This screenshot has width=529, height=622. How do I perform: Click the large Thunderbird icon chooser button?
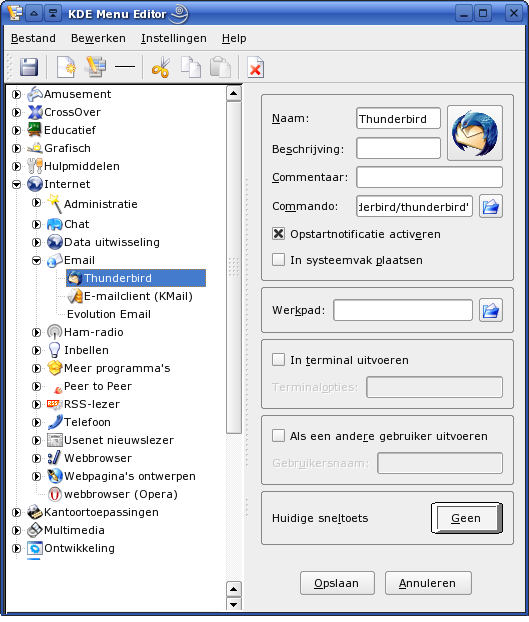(475, 133)
